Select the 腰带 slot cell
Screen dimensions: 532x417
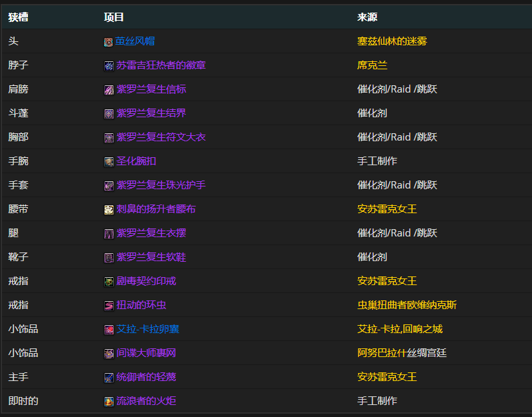click(18, 209)
